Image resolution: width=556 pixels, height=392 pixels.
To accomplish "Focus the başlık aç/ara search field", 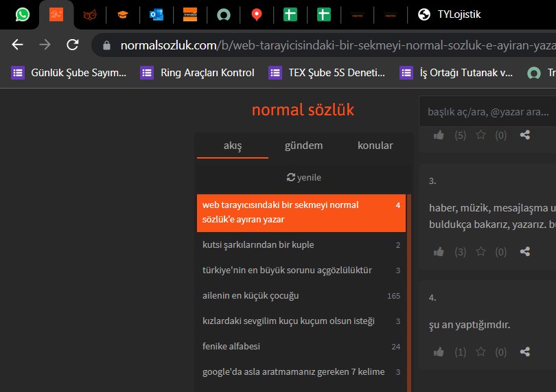I will tap(487, 111).
